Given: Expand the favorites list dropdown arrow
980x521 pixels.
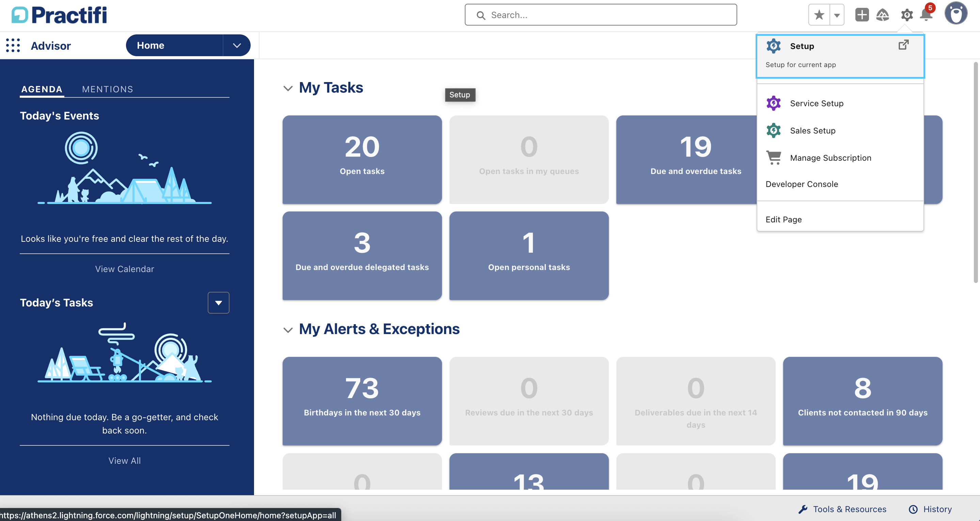Looking at the screenshot, I should coord(837,15).
